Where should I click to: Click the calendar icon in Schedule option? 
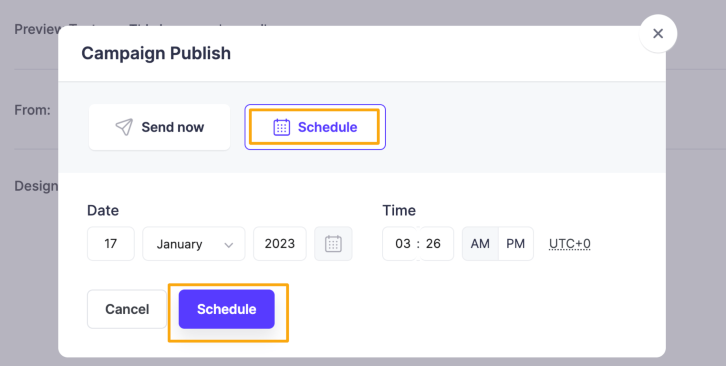tap(282, 127)
